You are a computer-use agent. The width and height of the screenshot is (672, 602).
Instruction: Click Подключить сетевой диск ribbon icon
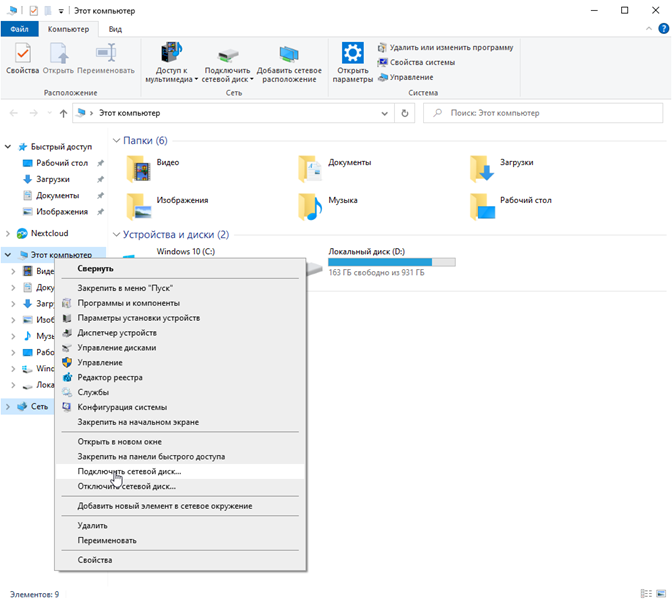click(227, 56)
